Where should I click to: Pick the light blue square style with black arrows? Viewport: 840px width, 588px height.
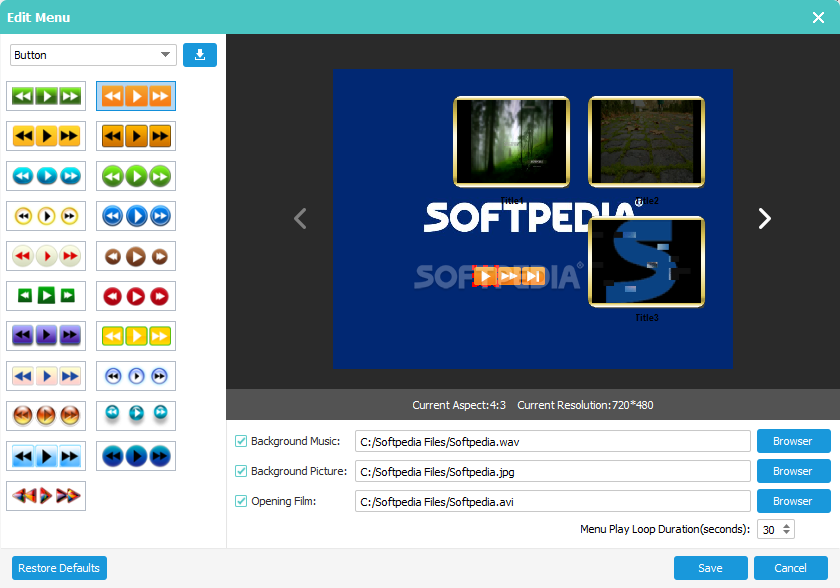click(x=46, y=456)
